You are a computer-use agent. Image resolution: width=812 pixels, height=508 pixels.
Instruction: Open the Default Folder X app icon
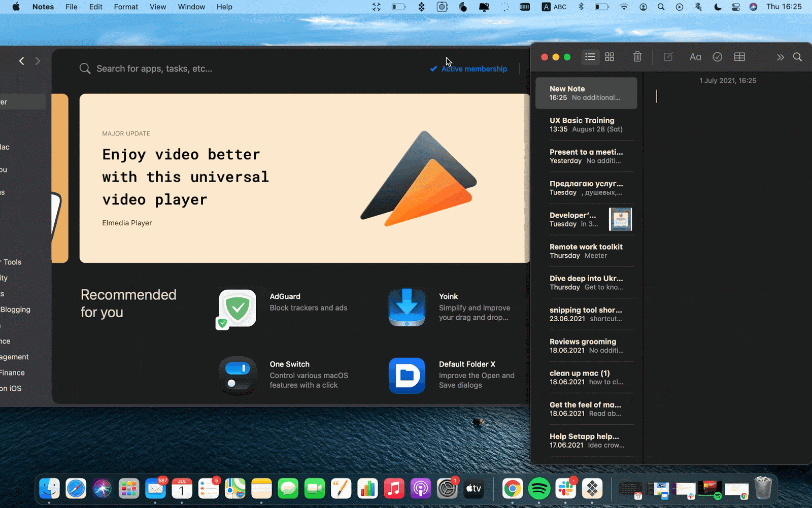(x=407, y=376)
